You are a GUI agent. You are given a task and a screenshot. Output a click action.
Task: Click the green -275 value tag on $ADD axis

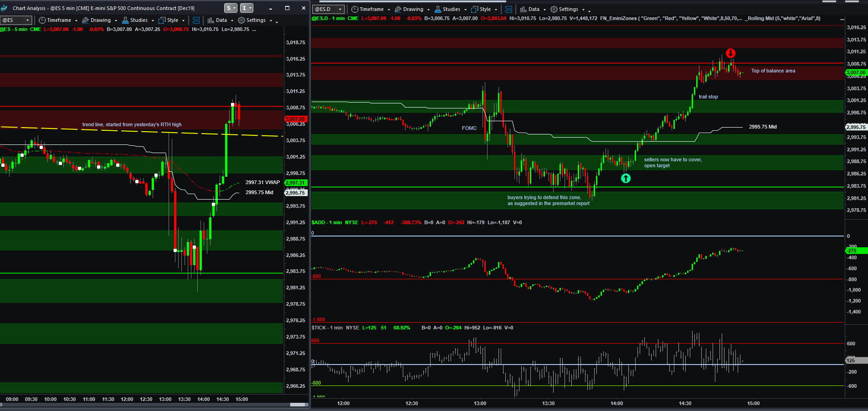[857, 251]
